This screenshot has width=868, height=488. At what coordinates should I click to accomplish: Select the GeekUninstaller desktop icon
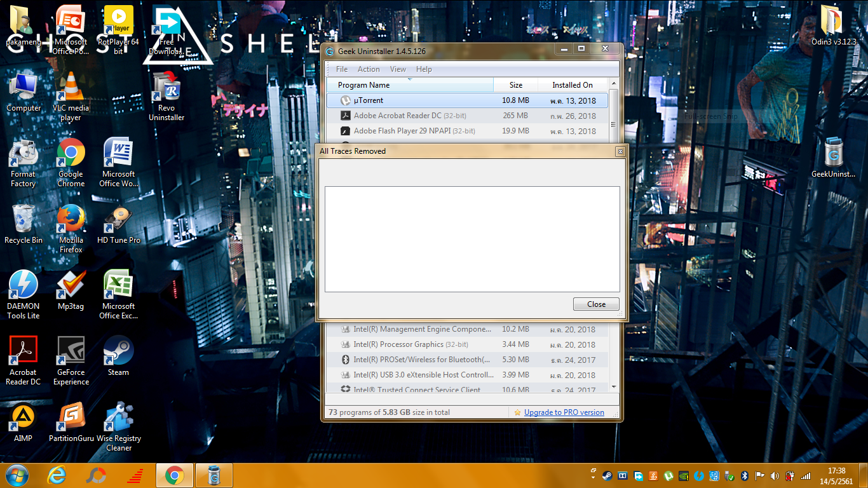(x=834, y=159)
